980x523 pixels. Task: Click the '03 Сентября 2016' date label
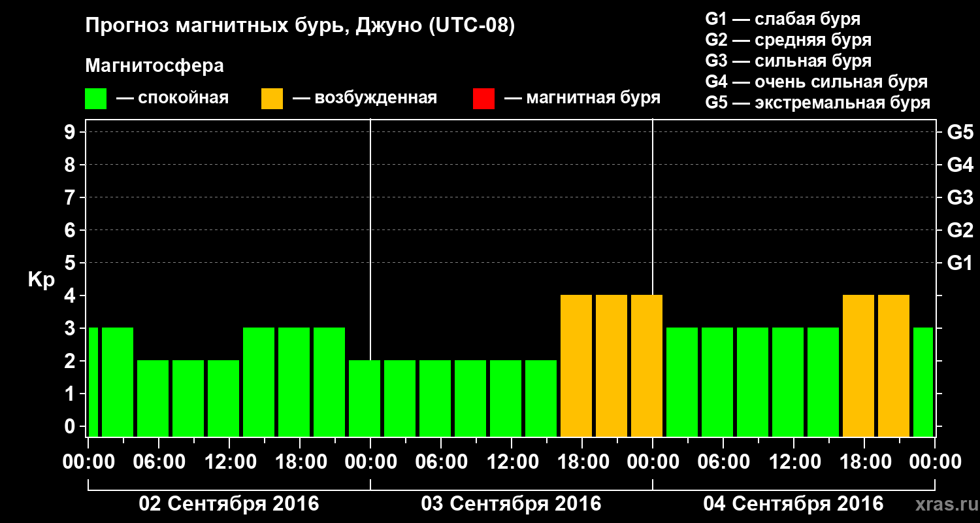point(511,504)
